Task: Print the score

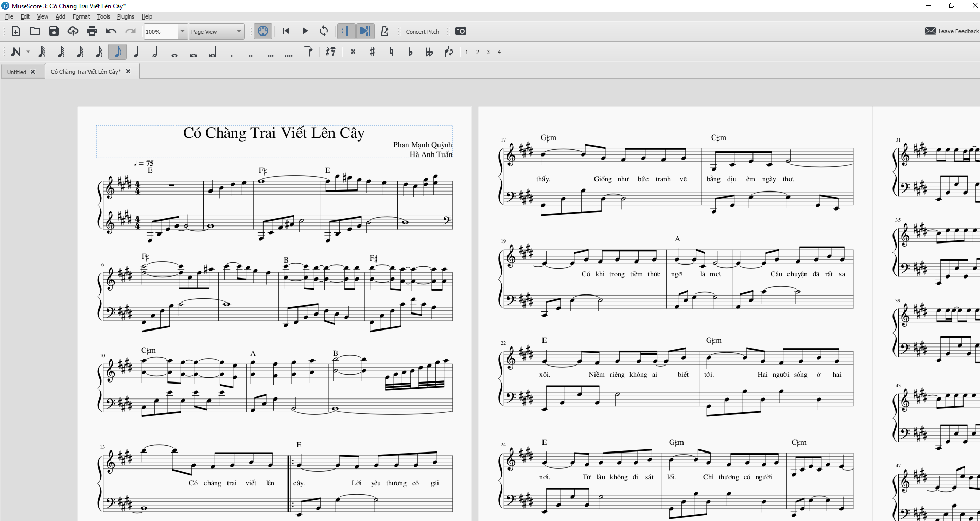Action: (92, 31)
